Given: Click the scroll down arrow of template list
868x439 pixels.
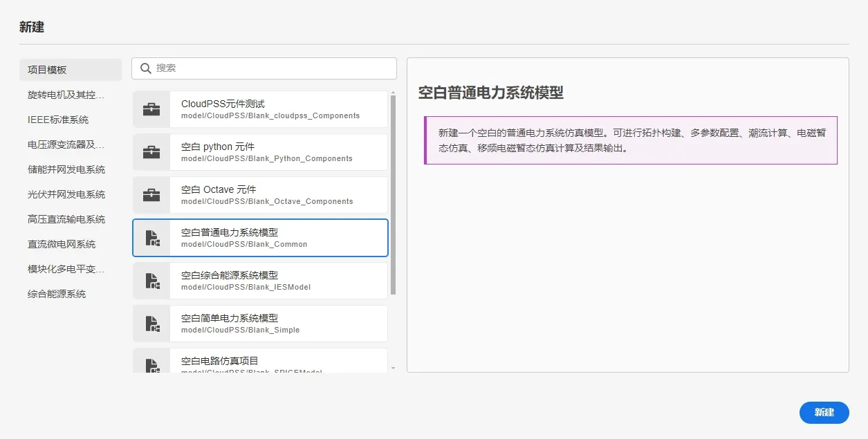Looking at the screenshot, I should (x=393, y=368).
